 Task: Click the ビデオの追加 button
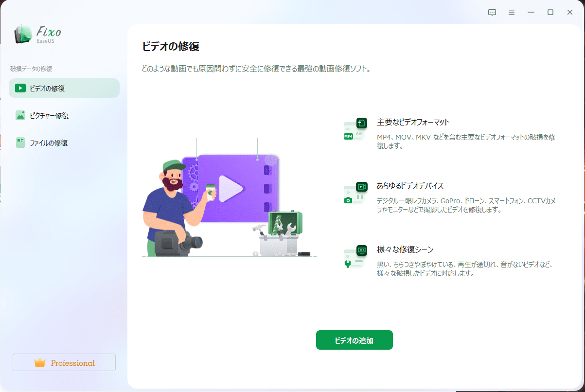point(355,340)
